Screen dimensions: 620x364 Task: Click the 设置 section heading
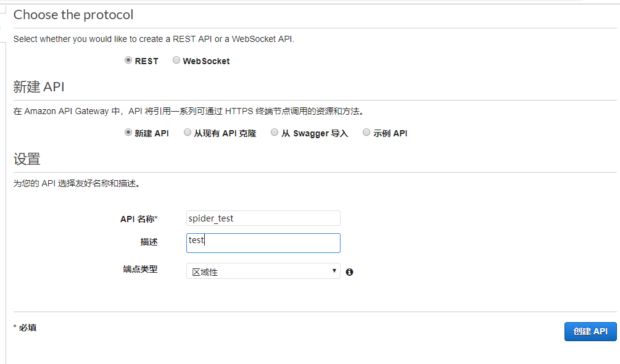(27, 159)
